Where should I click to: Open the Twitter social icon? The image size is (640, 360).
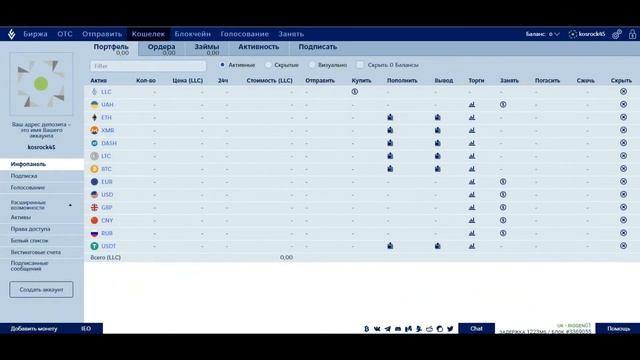450,329
